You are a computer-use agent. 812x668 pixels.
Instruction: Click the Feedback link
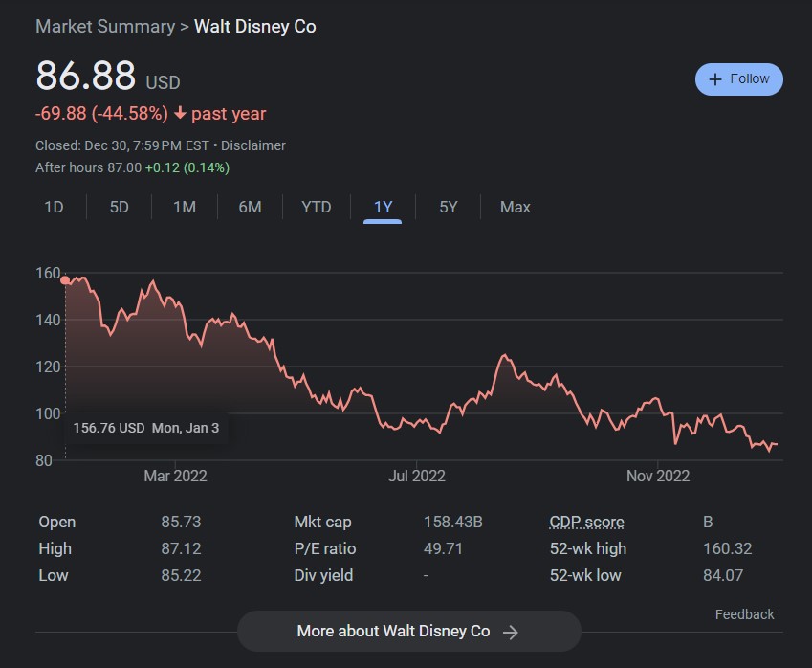pos(745,614)
